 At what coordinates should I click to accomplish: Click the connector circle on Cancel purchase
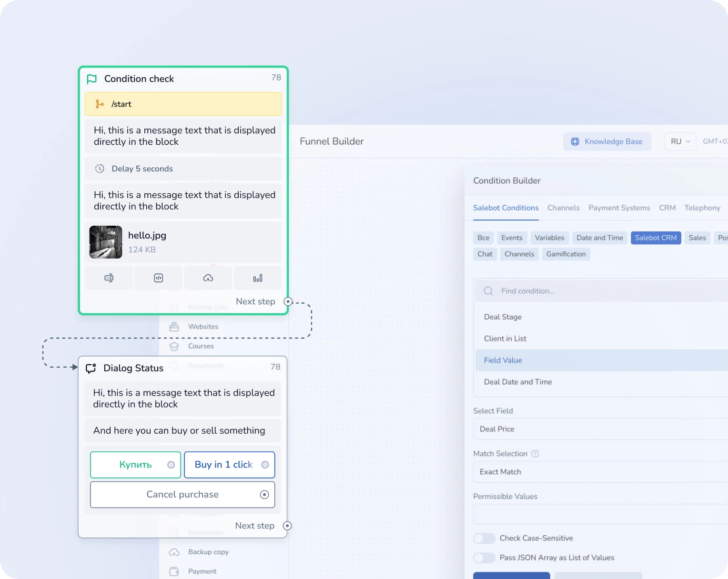point(264,495)
